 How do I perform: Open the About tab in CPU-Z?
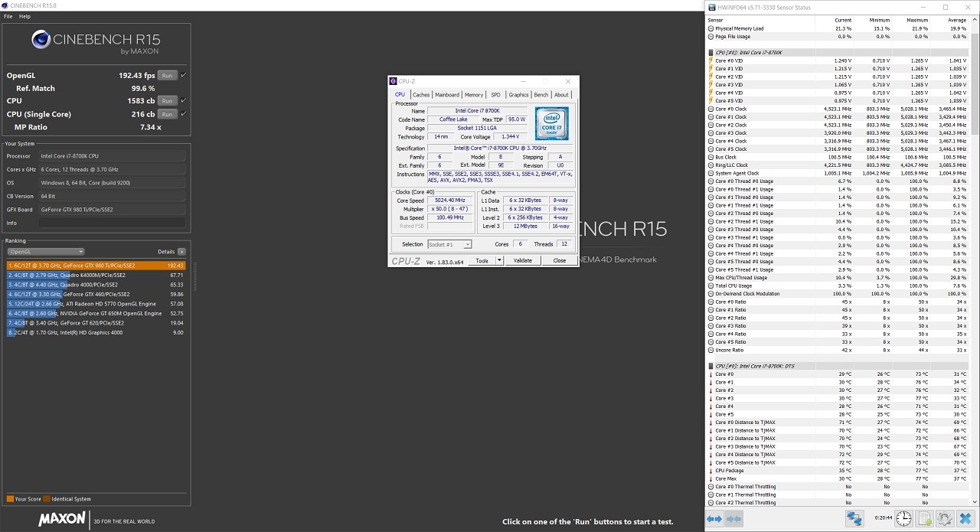(562, 95)
